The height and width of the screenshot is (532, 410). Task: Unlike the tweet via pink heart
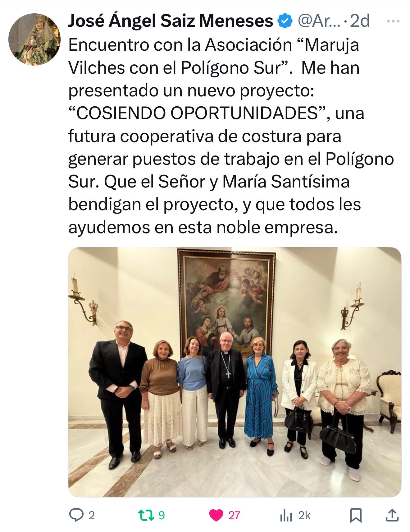pyautogui.click(x=216, y=516)
